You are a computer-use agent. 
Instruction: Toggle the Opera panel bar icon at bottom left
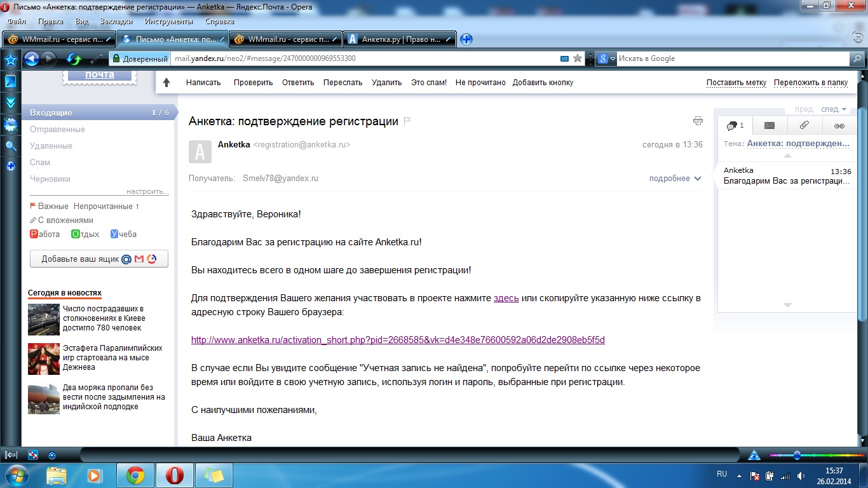[11, 454]
